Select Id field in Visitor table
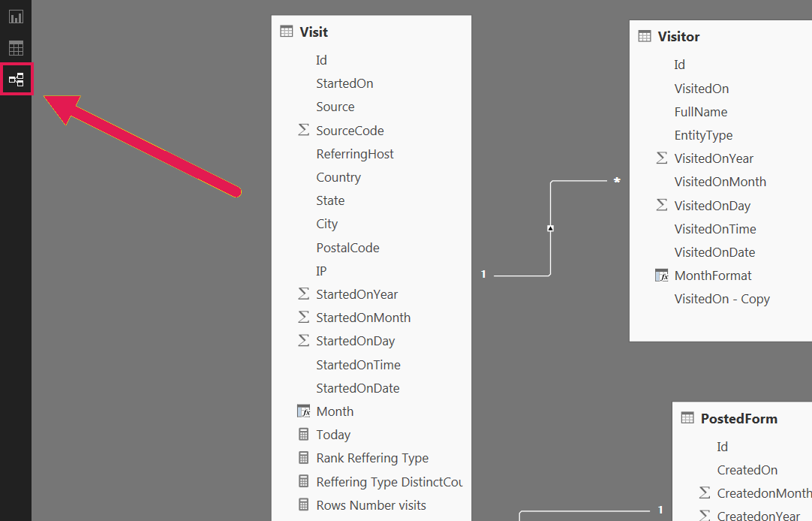 coord(679,65)
